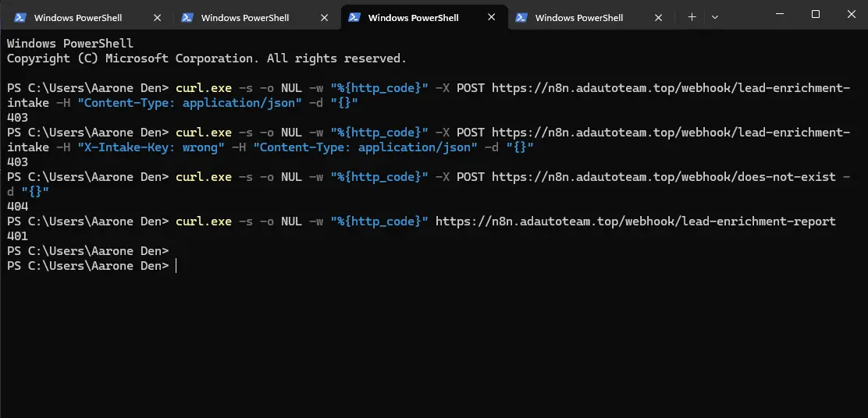Close the first Windows PowerShell tab
This screenshot has width=868, height=418.
[x=157, y=18]
